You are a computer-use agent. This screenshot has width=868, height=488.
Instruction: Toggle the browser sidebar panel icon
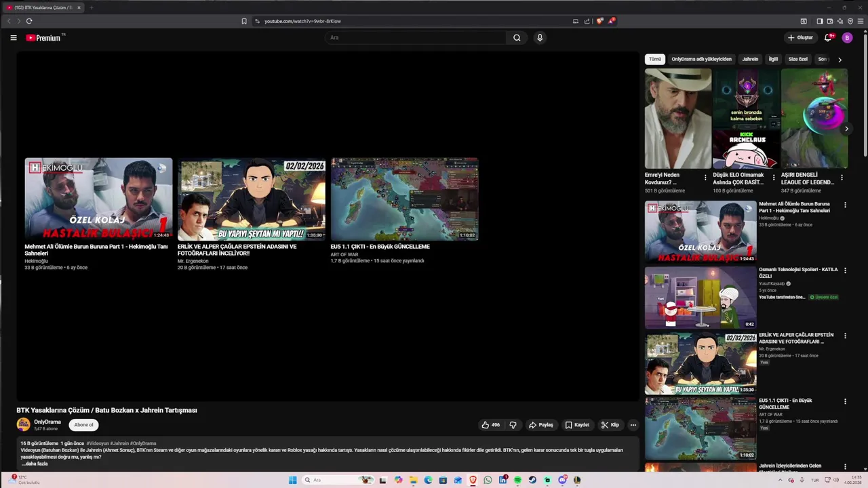pos(819,21)
